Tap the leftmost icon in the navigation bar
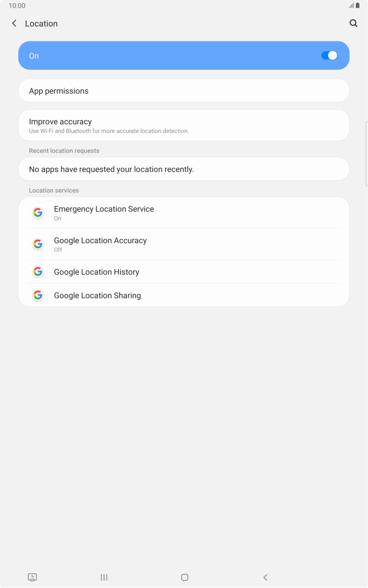The width and height of the screenshot is (368, 588). (x=32, y=577)
